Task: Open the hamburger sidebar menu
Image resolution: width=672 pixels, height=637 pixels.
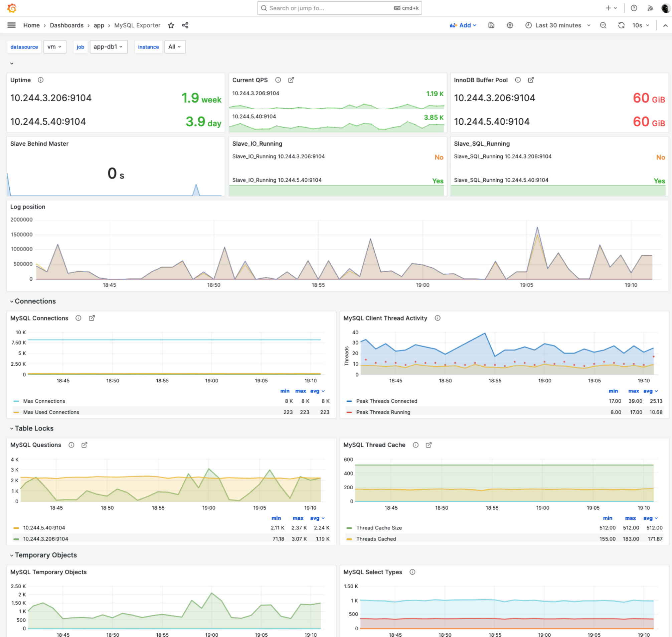Action: (12, 25)
